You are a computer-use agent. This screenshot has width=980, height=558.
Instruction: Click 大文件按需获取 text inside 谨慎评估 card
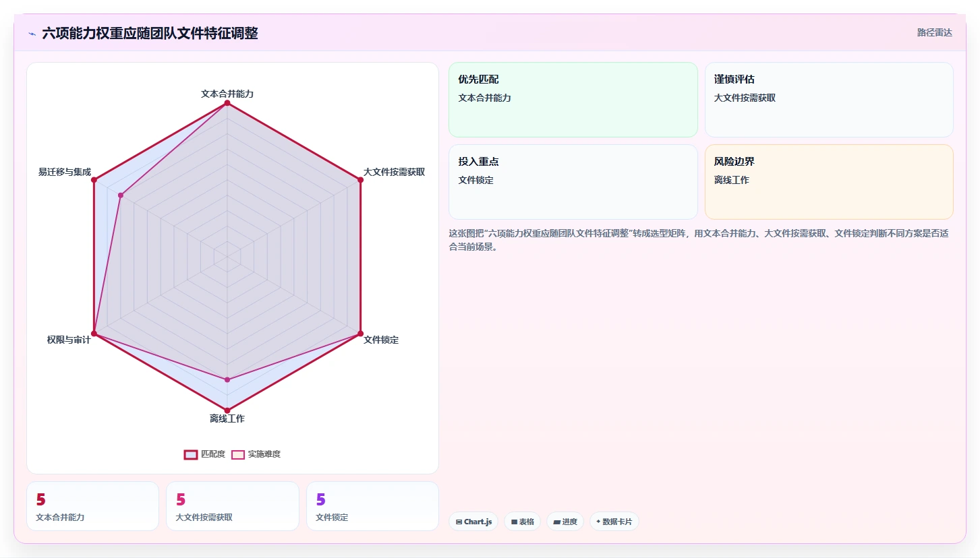(x=745, y=98)
